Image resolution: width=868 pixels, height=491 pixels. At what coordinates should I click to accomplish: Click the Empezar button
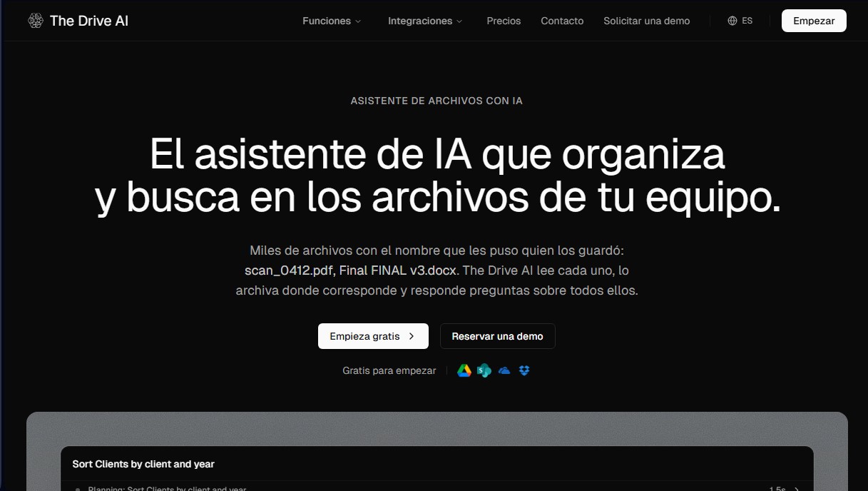814,21
